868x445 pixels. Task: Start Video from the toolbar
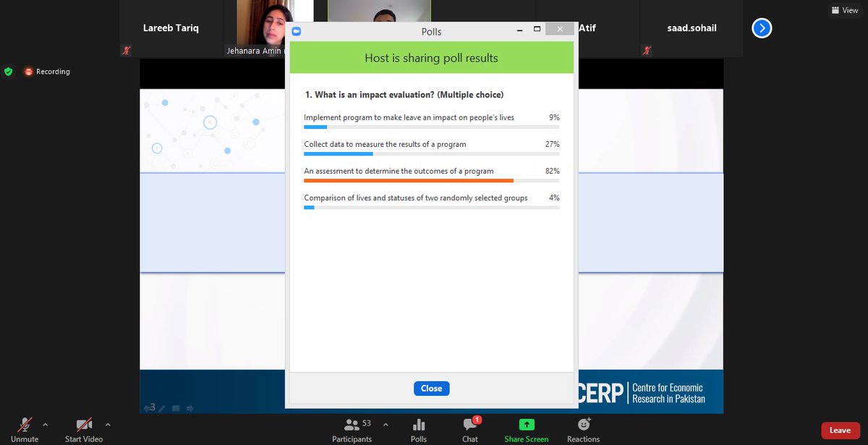click(x=84, y=429)
